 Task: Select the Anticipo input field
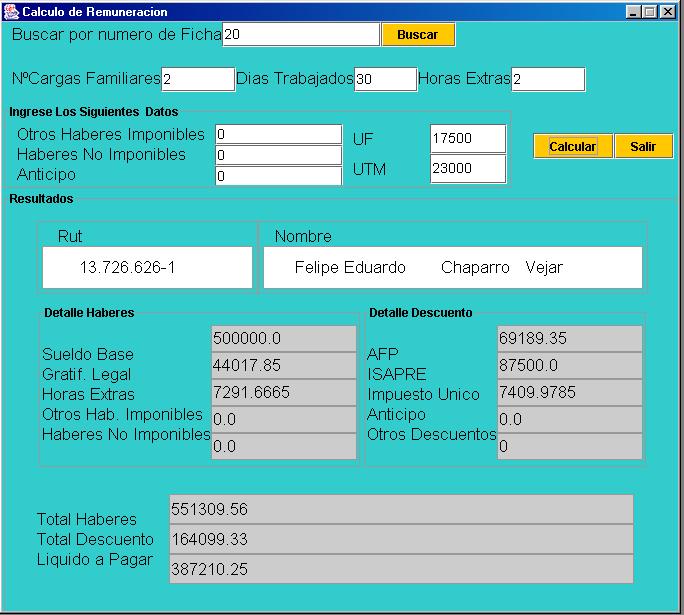click(x=279, y=176)
